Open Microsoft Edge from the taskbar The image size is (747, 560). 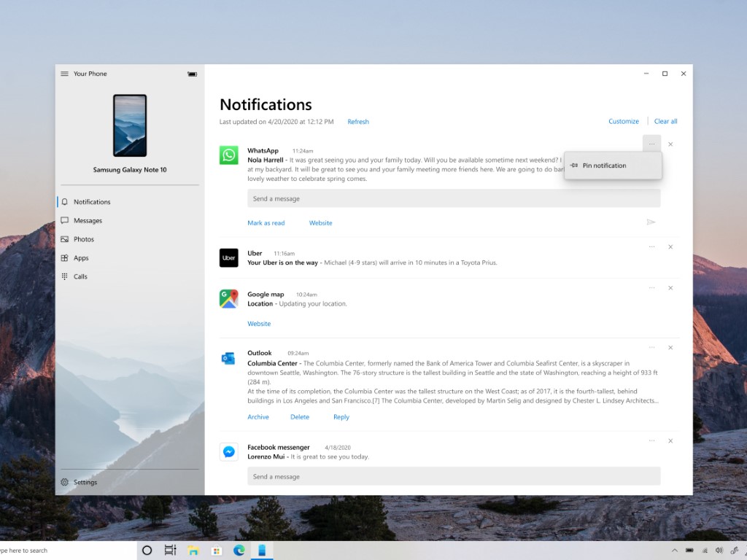tap(239, 551)
